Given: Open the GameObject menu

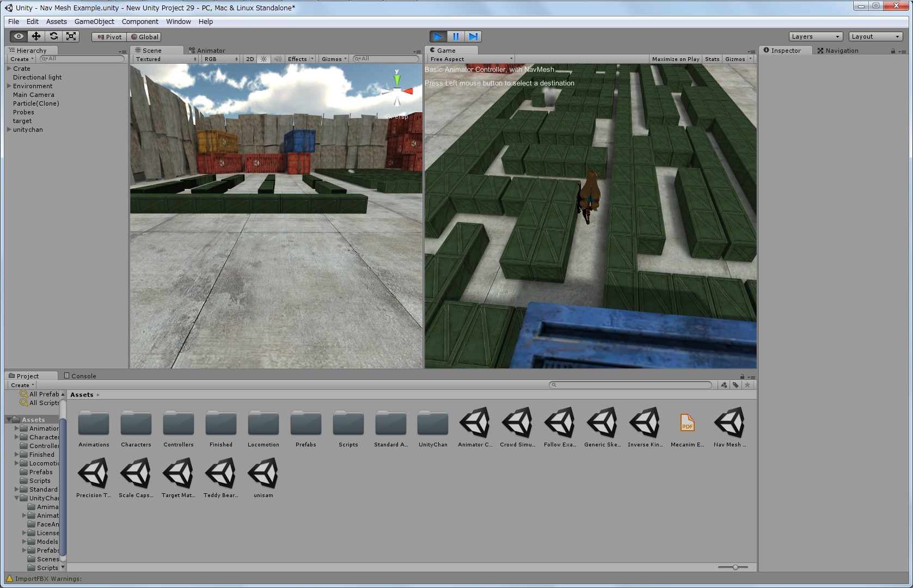Looking at the screenshot, I should click(94, 21).
